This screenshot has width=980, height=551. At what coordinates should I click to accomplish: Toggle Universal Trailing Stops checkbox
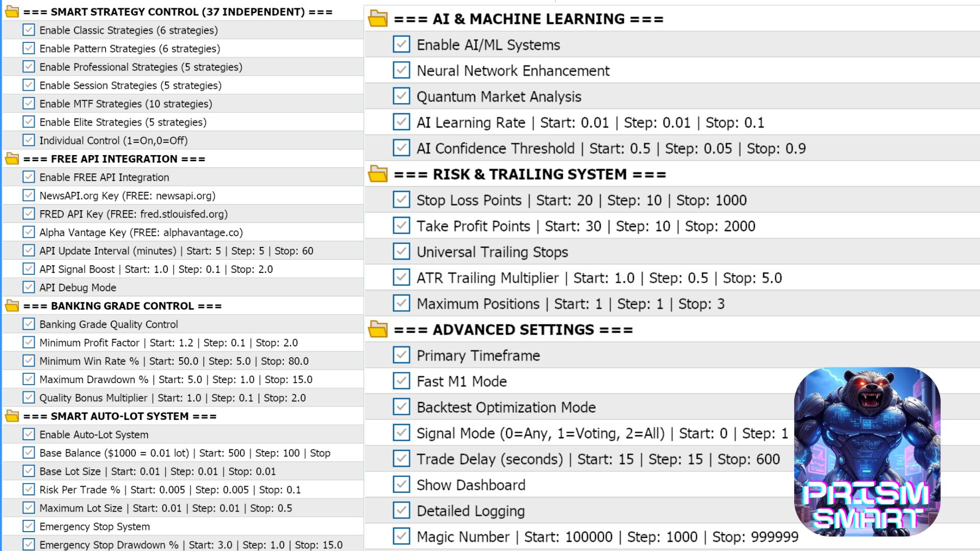point(402,252)
